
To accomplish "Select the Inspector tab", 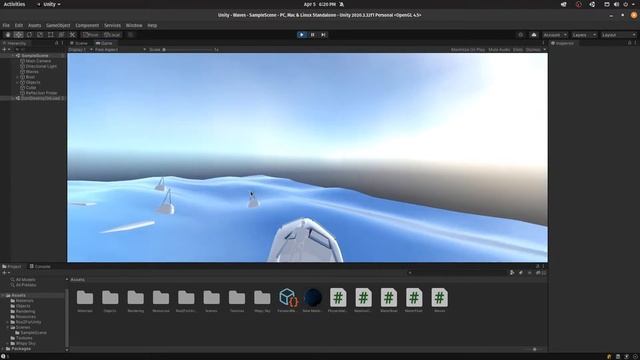I will point(562,43).
